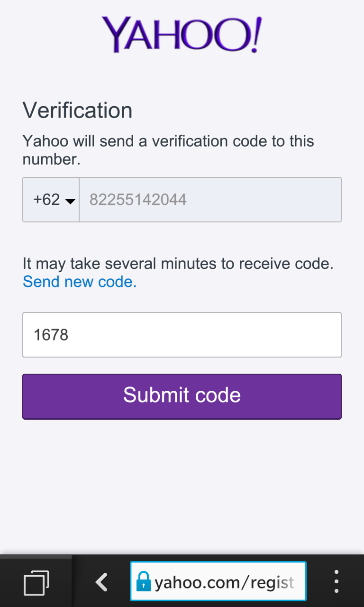The height and width of the screenshot is (607, 364).
Task: Click the Send new code link
Action: coord(80,282)
